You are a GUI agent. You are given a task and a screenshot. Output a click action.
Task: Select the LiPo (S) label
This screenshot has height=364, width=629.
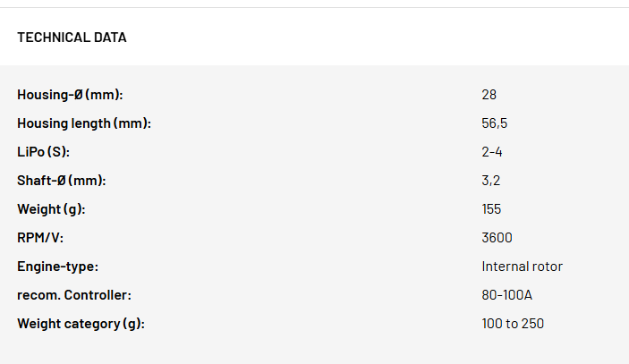click(x=43, y=152)
